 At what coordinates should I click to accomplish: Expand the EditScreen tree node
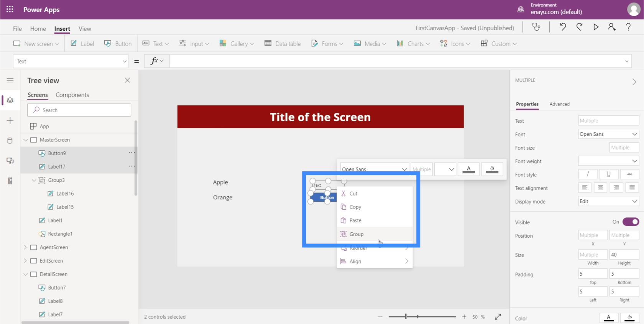click(26, 261)
